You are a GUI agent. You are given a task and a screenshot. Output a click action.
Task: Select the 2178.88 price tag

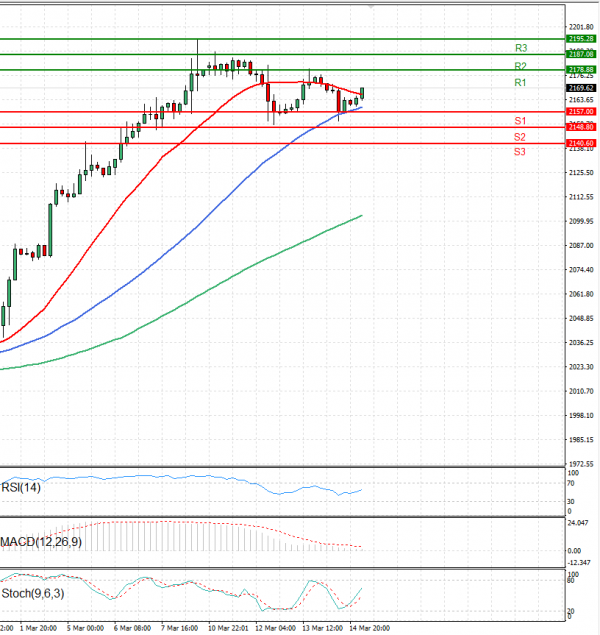click(x=581, y=70)
